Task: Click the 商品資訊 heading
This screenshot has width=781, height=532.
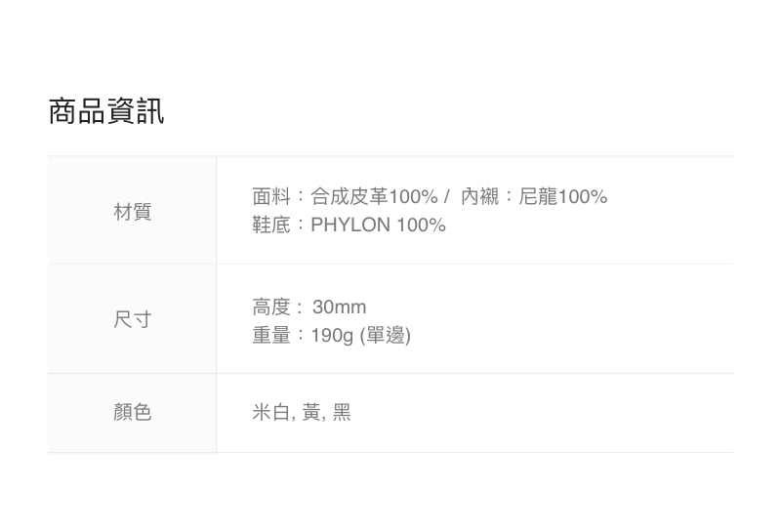Action: tap(106, 111)
